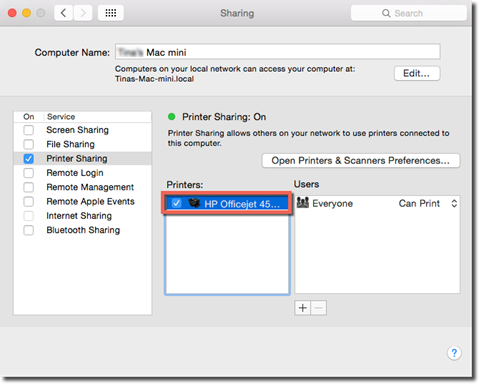Image resolution: width=479 pixels, height=384 pixels.
Task: Click the Tinas-Mac-mini.local address text
Action: [x=154, y=79]
